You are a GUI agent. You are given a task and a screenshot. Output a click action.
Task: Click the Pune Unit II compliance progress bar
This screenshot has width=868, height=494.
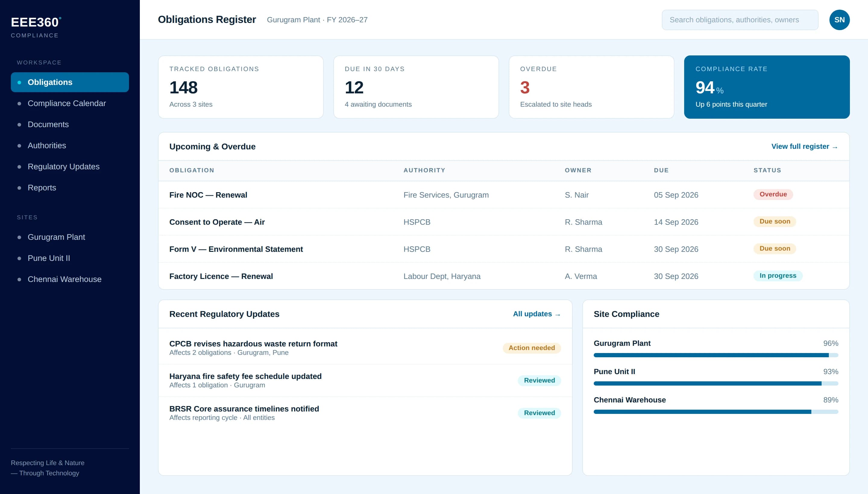[715, 383]
